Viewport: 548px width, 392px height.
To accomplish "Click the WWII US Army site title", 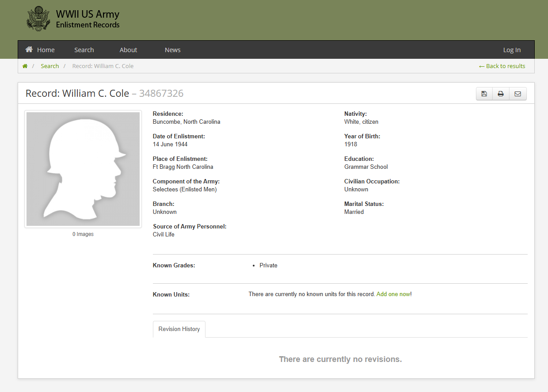I will (88, 14).
